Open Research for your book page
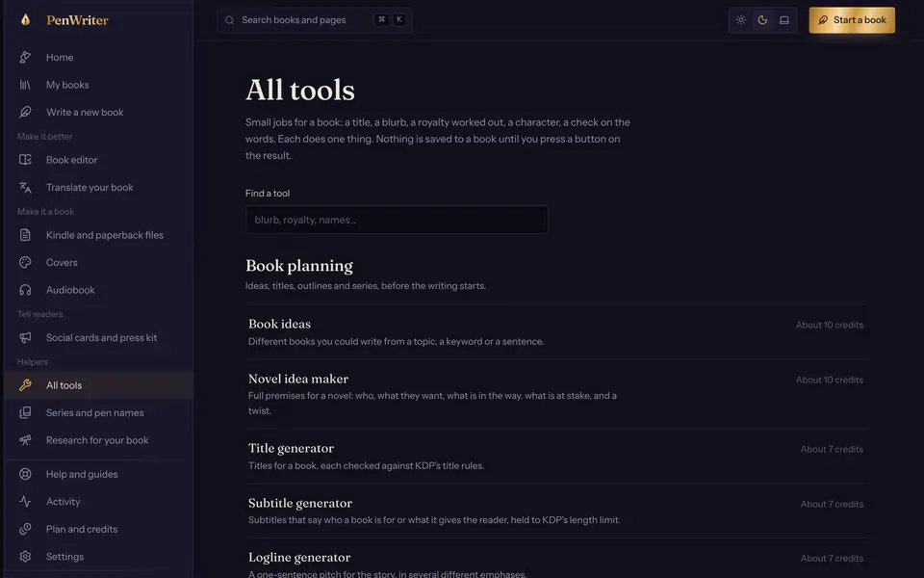Image resolution: width=924 pixels, height=578 pixels. point(98,440)
